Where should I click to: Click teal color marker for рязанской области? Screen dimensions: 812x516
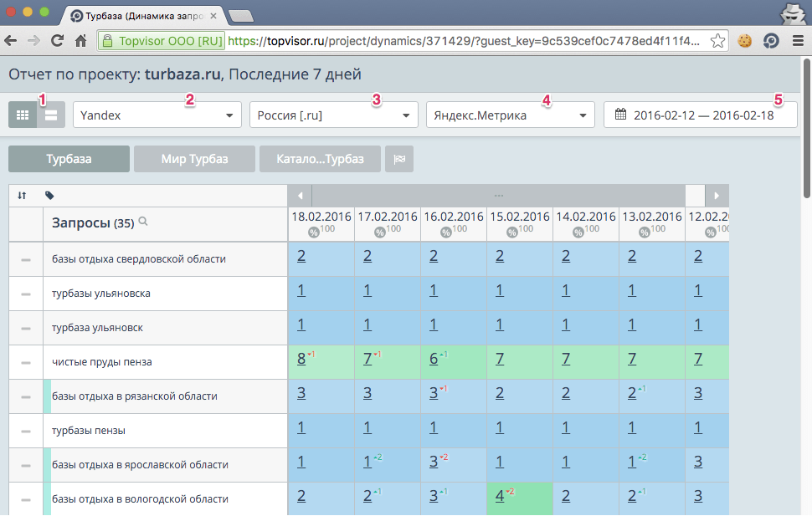[x=47, y=396]
